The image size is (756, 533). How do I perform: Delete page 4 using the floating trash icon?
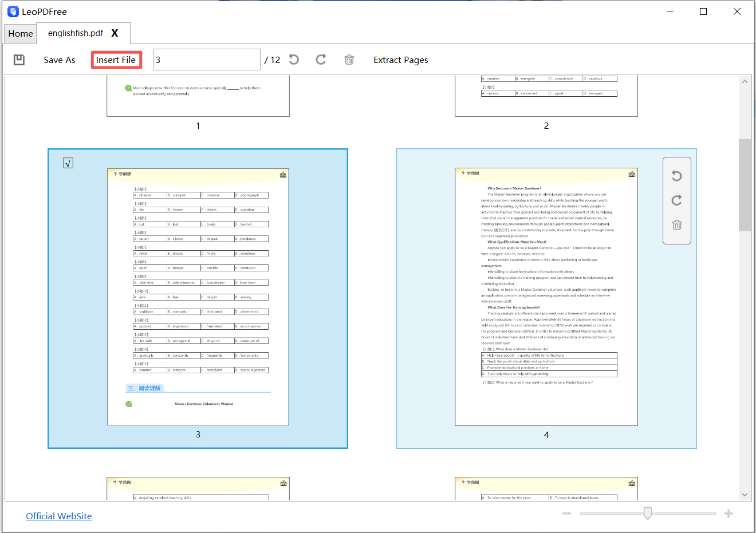[x=676, y=225]
